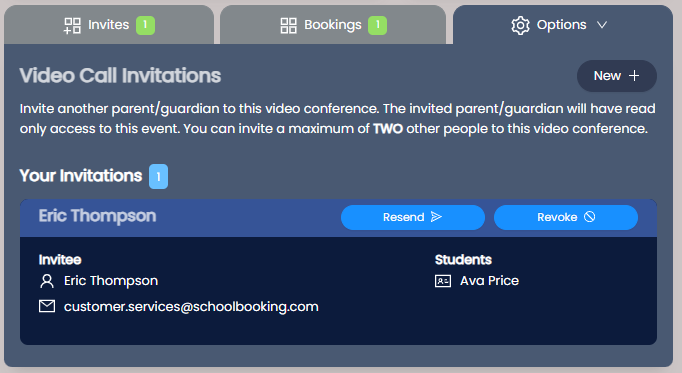Click the Invites grid-plus icon
Screen dimensions: 682x373
(72, 25)
